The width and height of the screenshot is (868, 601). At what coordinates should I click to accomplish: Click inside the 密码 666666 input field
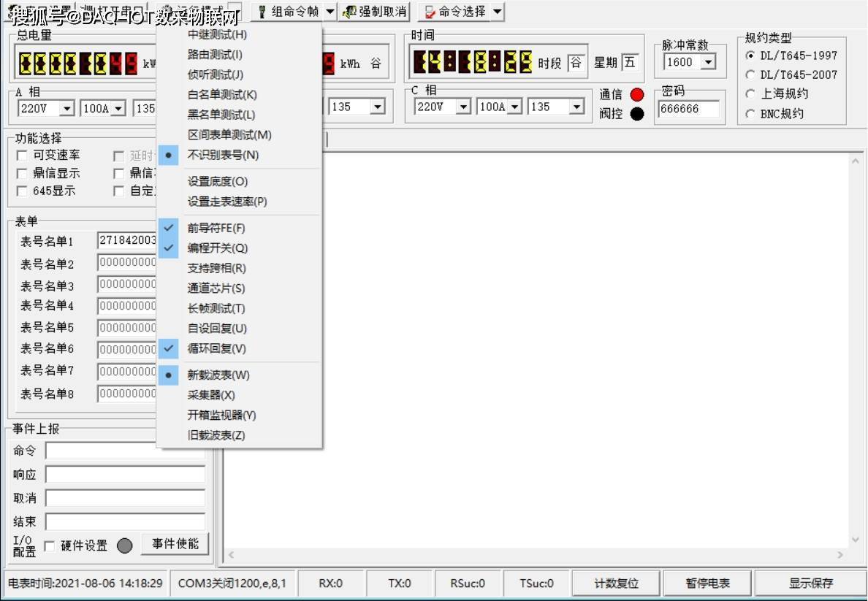point(687,109)
